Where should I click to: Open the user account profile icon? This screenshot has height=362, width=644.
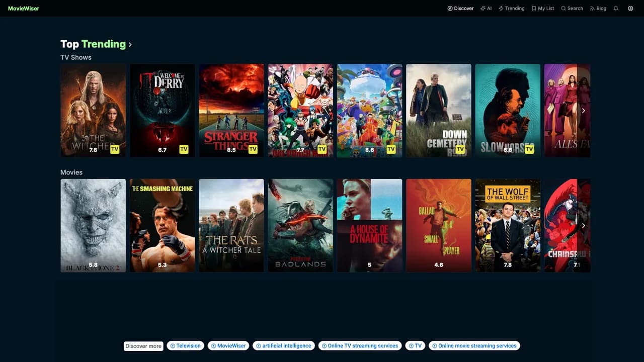point(630,9)
